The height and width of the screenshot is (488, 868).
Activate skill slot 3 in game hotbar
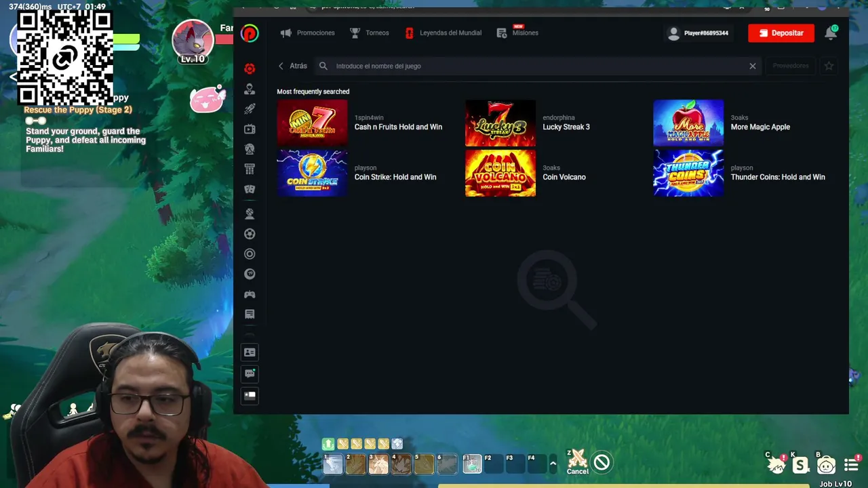click(x=378, y=464)
